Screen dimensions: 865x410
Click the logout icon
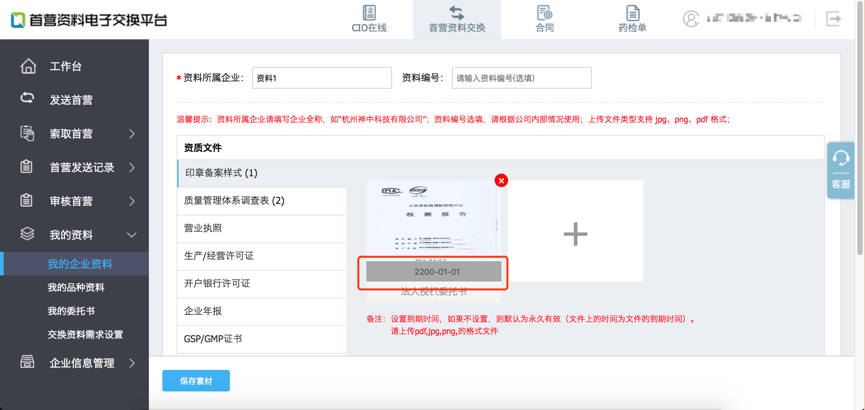(x=833, y=19)
